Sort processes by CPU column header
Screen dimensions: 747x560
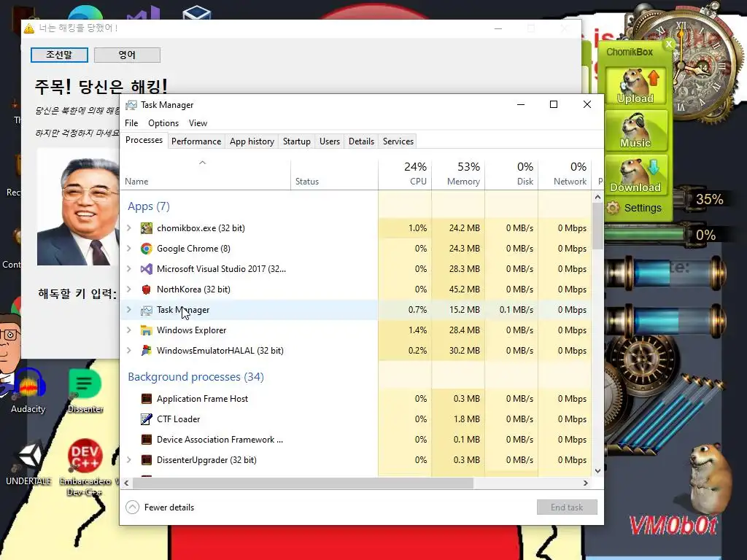tap(405, 174)
